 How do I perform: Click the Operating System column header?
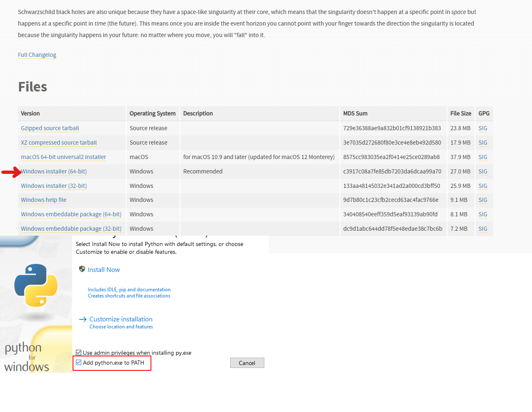point(153,113)
